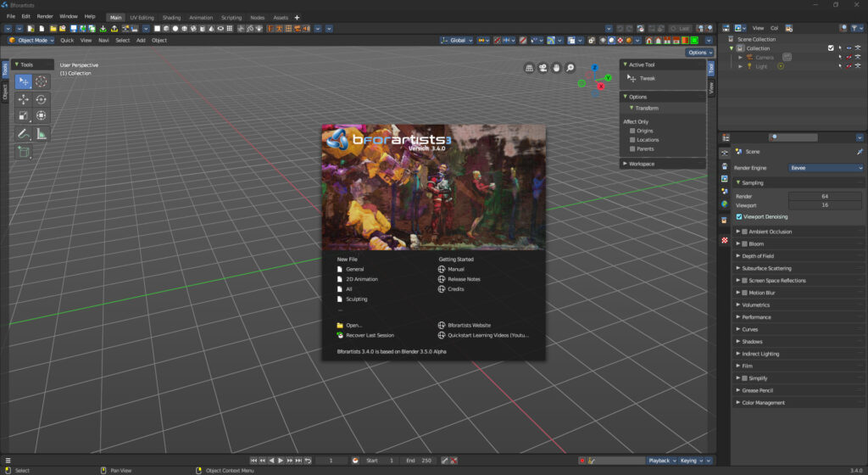Select rendered viewport shading orange sphere

point(629,41)
